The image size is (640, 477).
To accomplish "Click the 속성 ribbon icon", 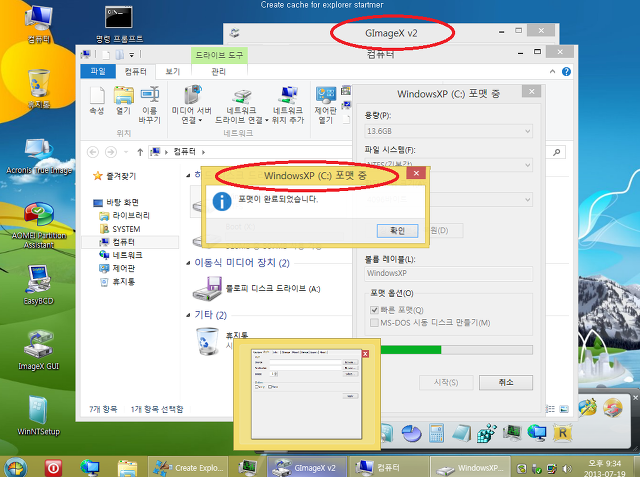I will (97, 101).
